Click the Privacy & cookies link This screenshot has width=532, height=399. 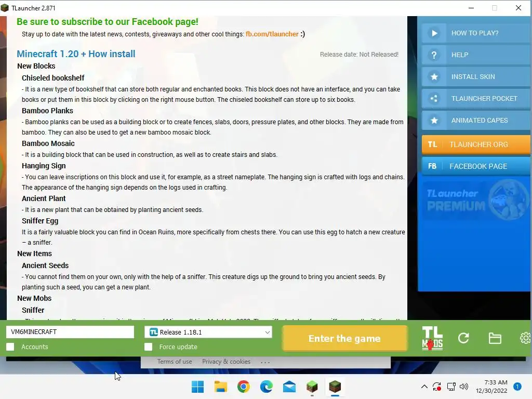pos(227,362)
